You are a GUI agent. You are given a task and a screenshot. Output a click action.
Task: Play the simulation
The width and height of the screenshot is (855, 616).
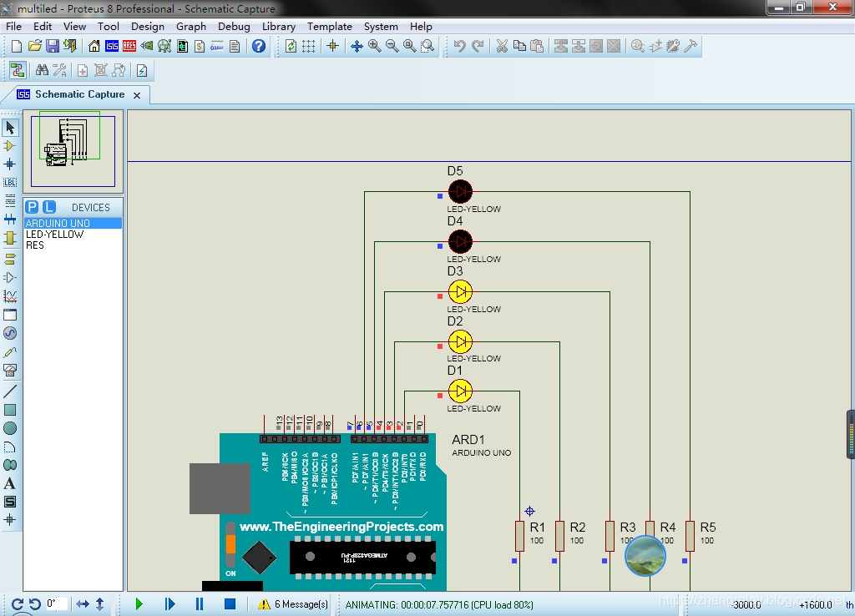(x=139, y=604)
